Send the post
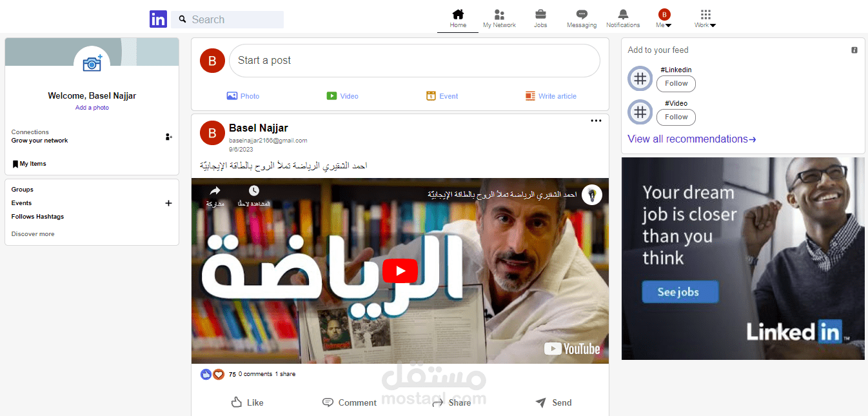 553,402
